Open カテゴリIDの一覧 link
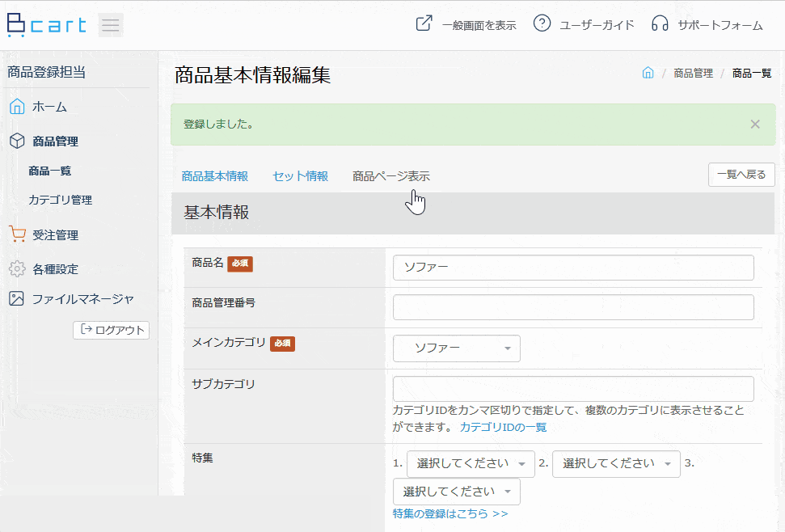The width and height of the screenshot is (785, 532). (503, 428)
